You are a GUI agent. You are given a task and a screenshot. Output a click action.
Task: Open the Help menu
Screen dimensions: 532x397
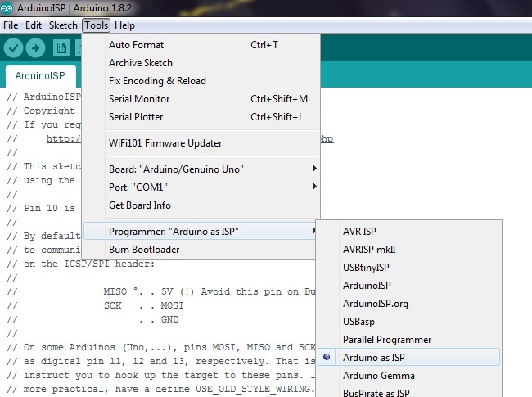point(124,25)
